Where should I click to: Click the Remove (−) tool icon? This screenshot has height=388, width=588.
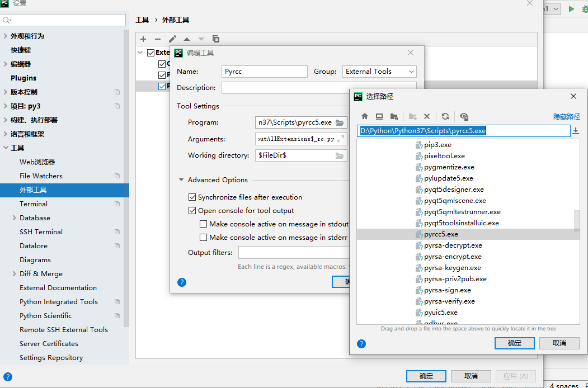click(158, 39)
